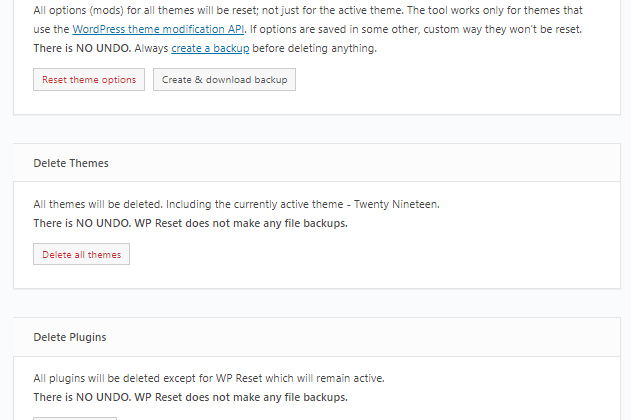Click the Reset theme options button
631x420 pixels.
point(89,80)
